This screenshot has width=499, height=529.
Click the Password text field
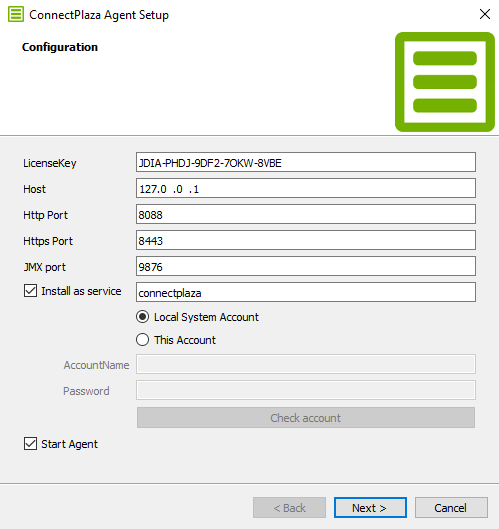(306, 390)
